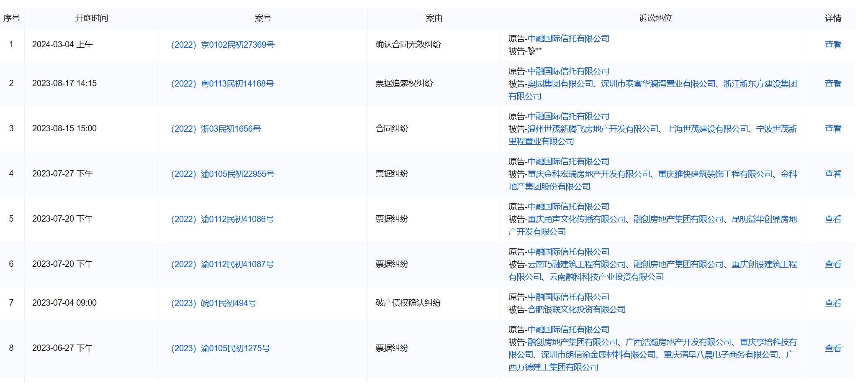Open case (2022) 渝0112民初41087号

[x=222, y=264]
